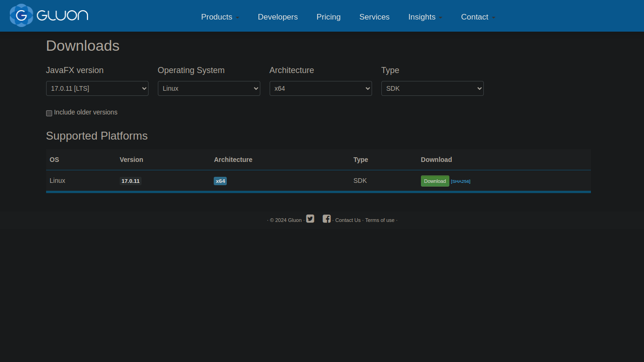Click the x64 architecture badge

220,181
